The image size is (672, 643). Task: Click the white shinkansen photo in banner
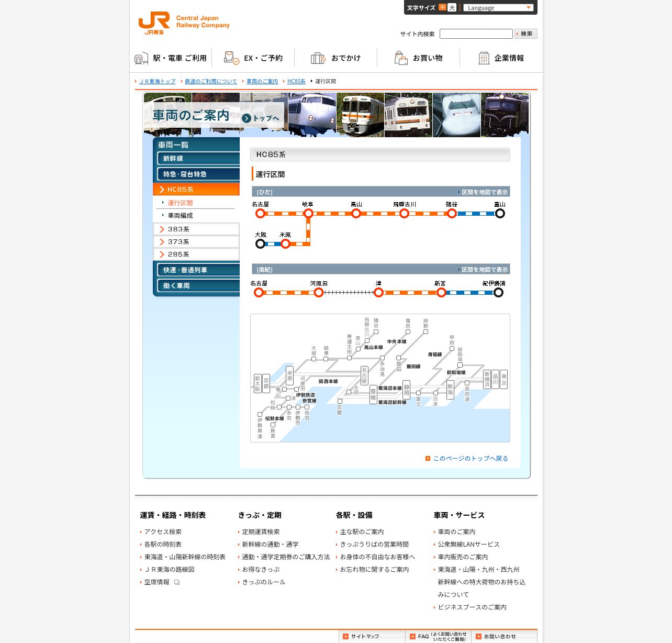click(x=456, y=115)
